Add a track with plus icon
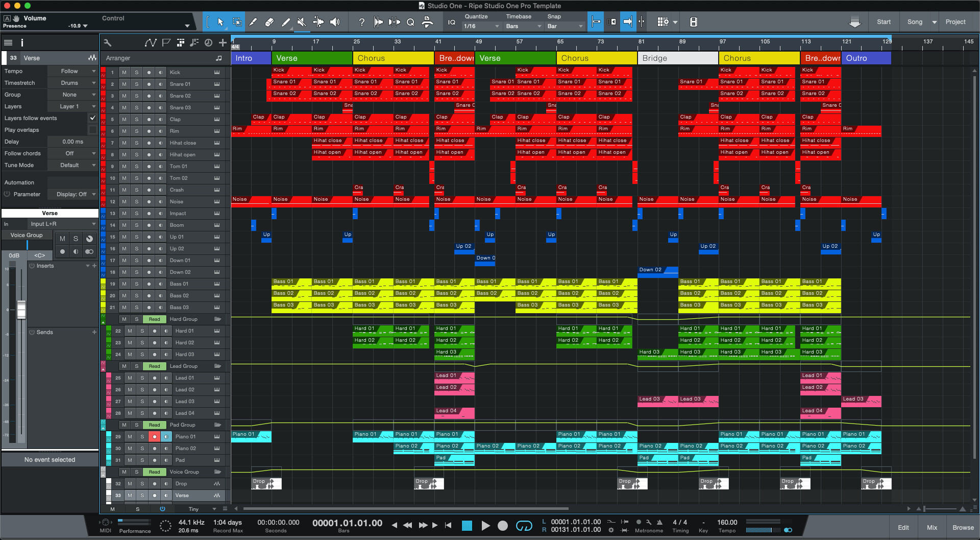 point(223,43)
